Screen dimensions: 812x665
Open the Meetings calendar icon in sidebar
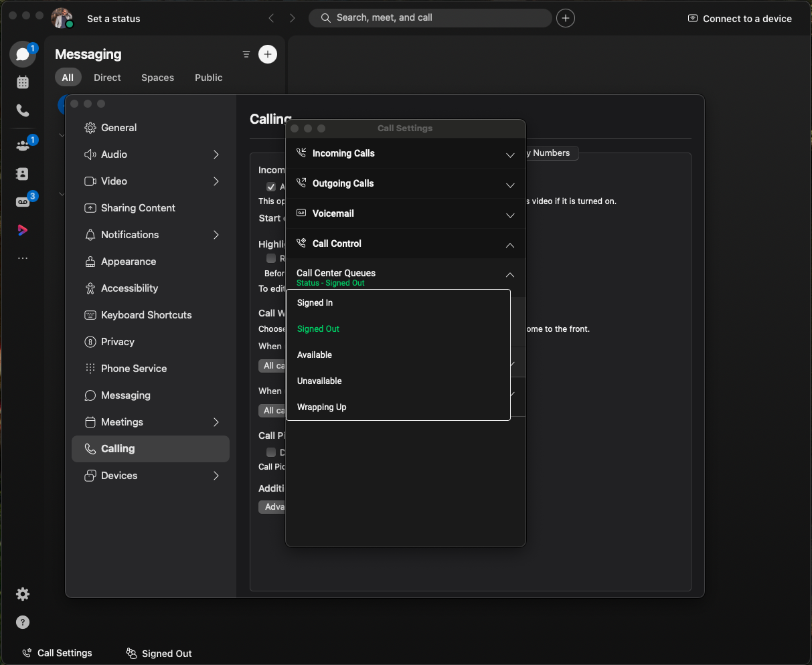pyautogui.click(x=22, y=82)
